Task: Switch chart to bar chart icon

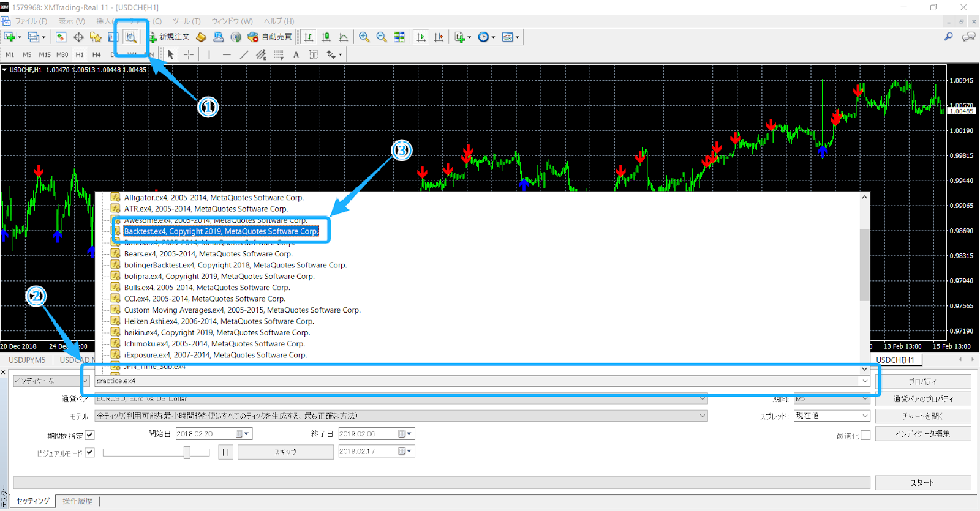Action: coord(309,37)
